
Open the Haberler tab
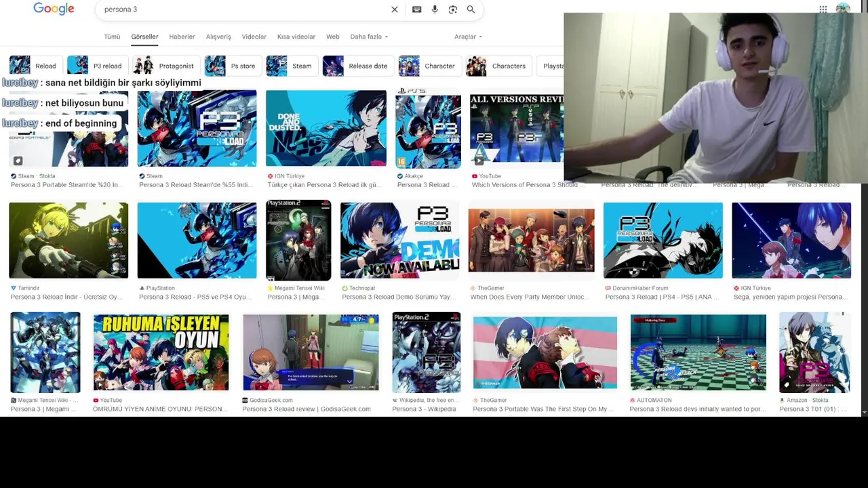(182, 37)
